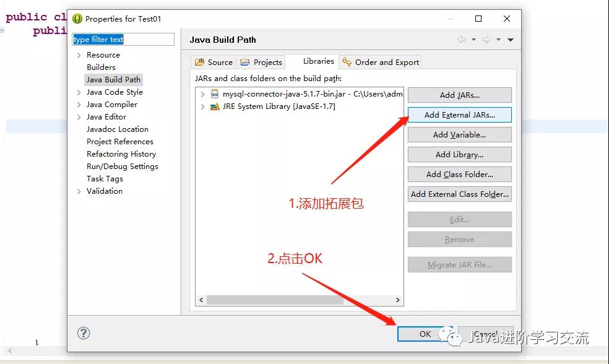The height and width of the screenshot is (364, 609).
Task: Click the Add Library button
Action: click(x=459, y=155)
